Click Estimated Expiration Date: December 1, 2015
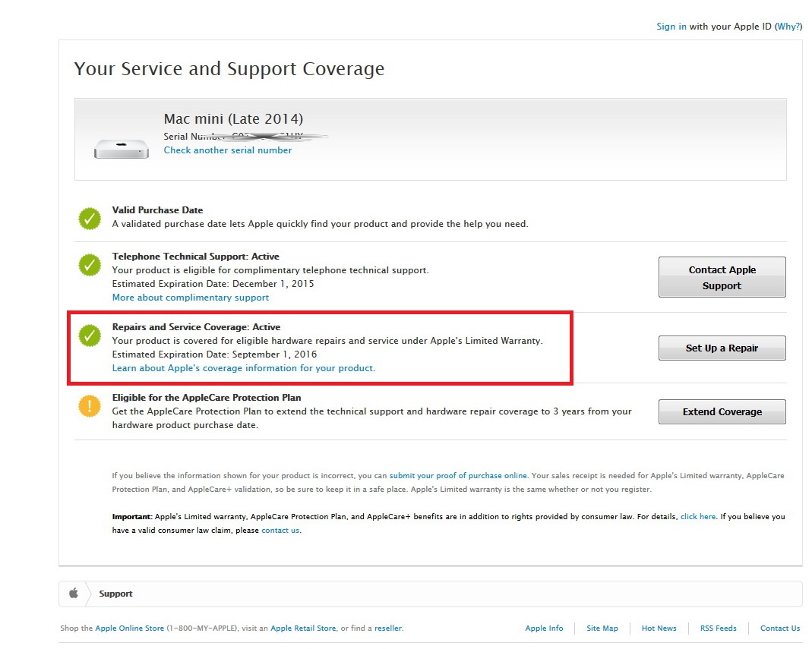Viewport: 812px width, 649px height. pyautogui.click(x=213, y=284)
